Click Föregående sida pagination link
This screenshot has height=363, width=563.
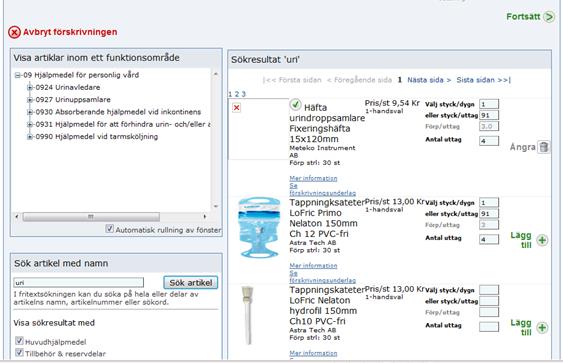(359, 80)
